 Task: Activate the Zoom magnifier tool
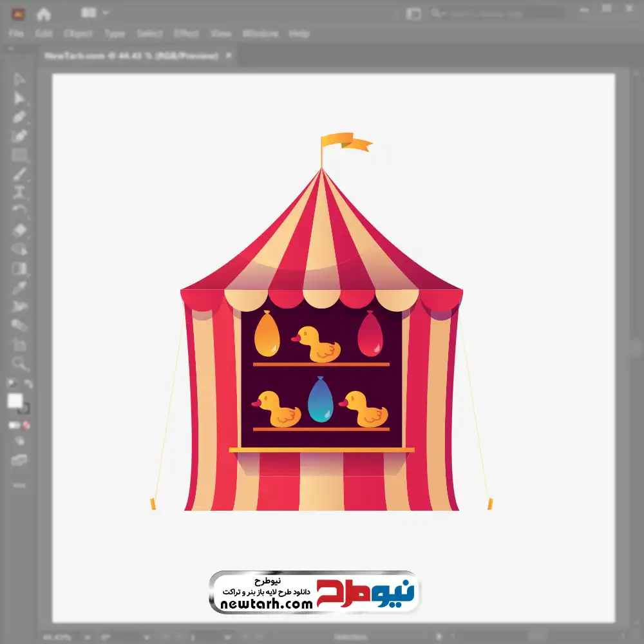20,363
